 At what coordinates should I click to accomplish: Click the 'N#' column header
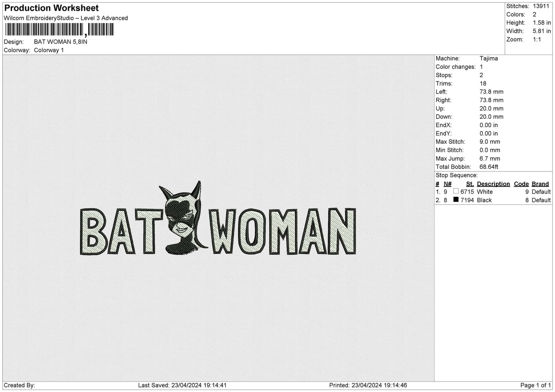coord(447,184)
